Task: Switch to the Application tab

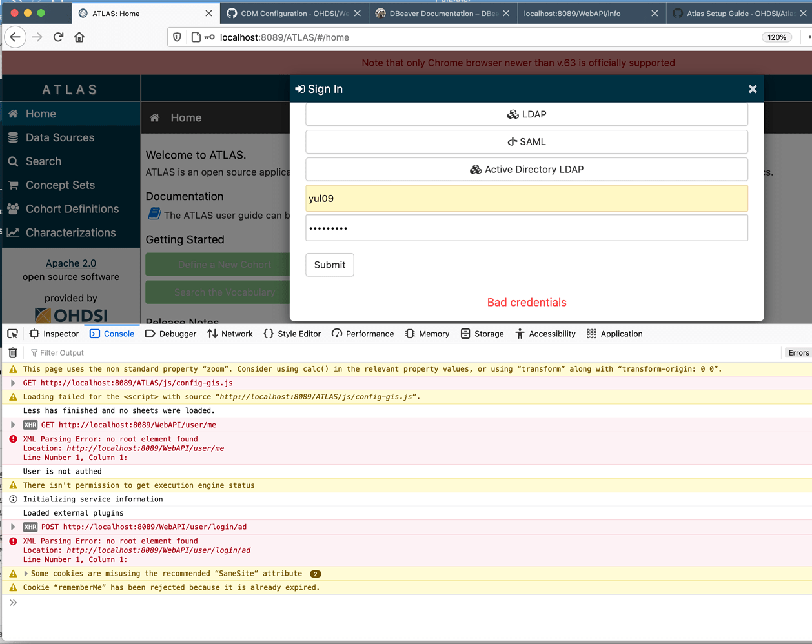Action: point(614,334)
